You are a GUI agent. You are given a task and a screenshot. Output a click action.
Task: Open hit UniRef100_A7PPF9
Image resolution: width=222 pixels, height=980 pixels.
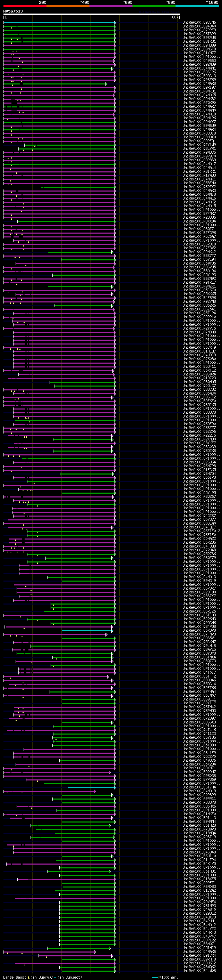(x=199, y=30)
